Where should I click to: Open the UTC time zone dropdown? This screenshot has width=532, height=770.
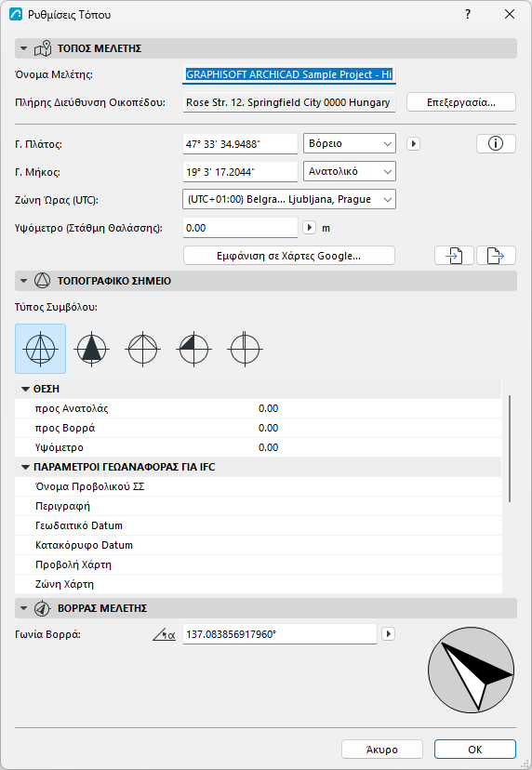click(x=289, y=199)
